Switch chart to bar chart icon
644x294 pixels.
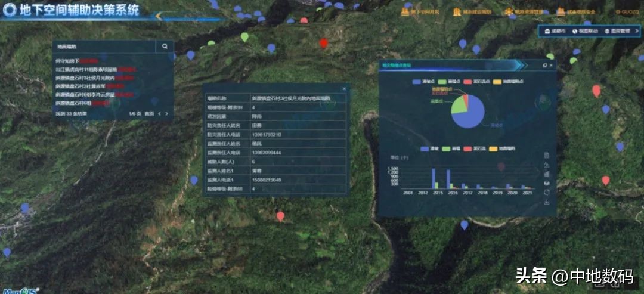point(547,174)
